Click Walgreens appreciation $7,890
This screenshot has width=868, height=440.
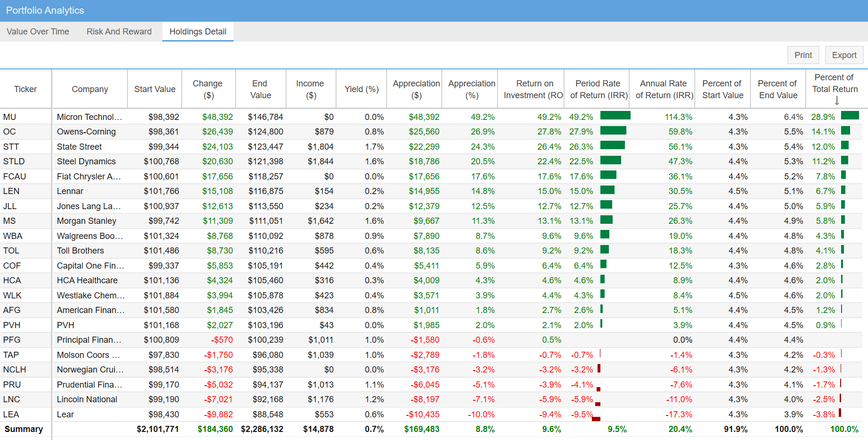(426, 236)
